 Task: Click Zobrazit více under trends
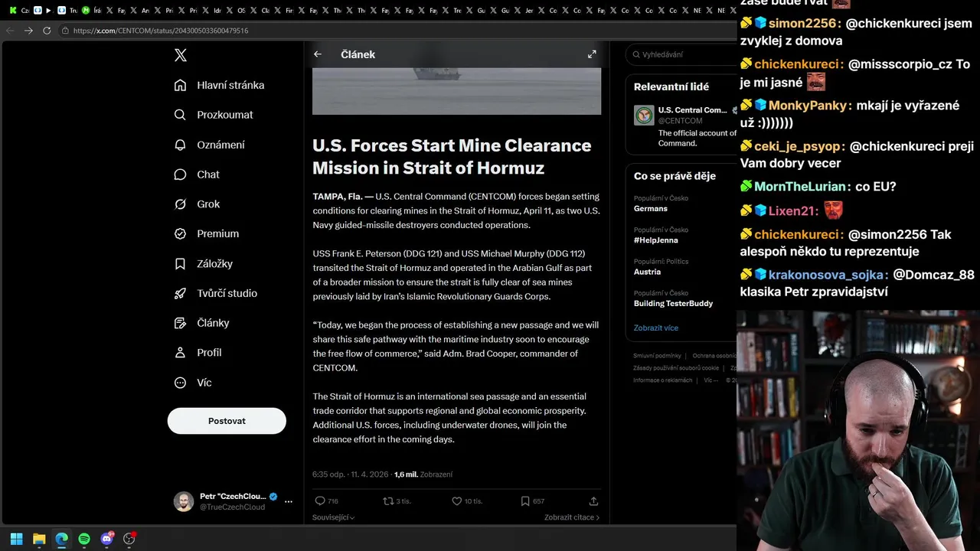coord(656,328)
